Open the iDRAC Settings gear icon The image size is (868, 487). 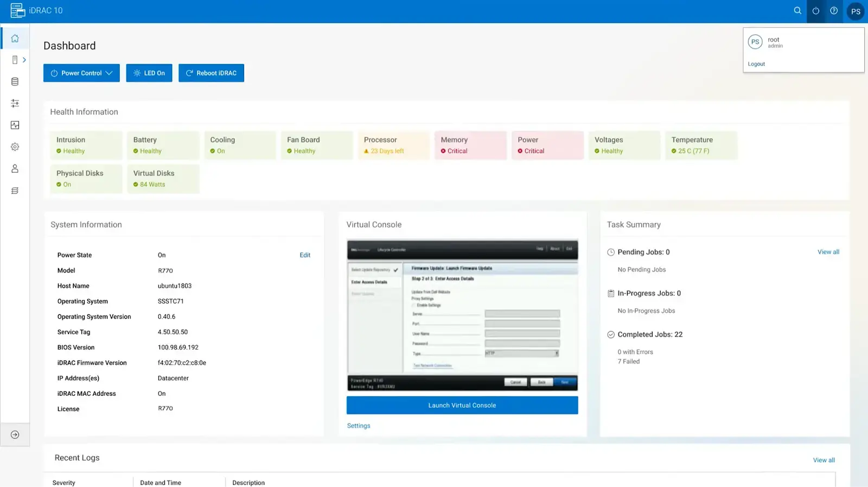[15, 147]
